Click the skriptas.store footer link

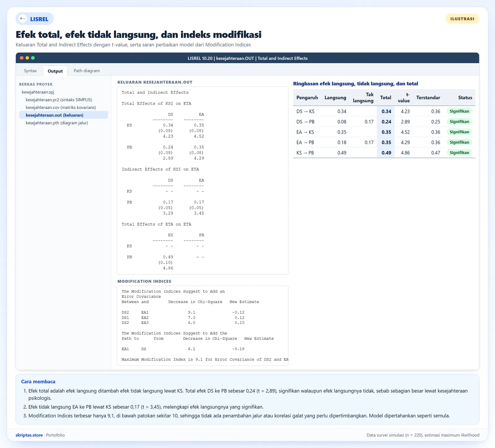pyautogui.click(x=29, y=435)
